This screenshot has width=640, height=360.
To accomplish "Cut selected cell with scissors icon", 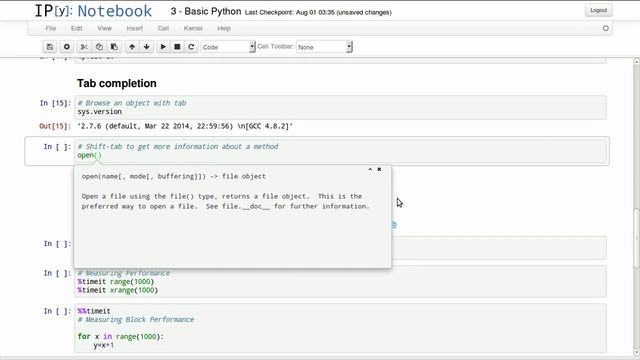I will click(x=84, y=47).
